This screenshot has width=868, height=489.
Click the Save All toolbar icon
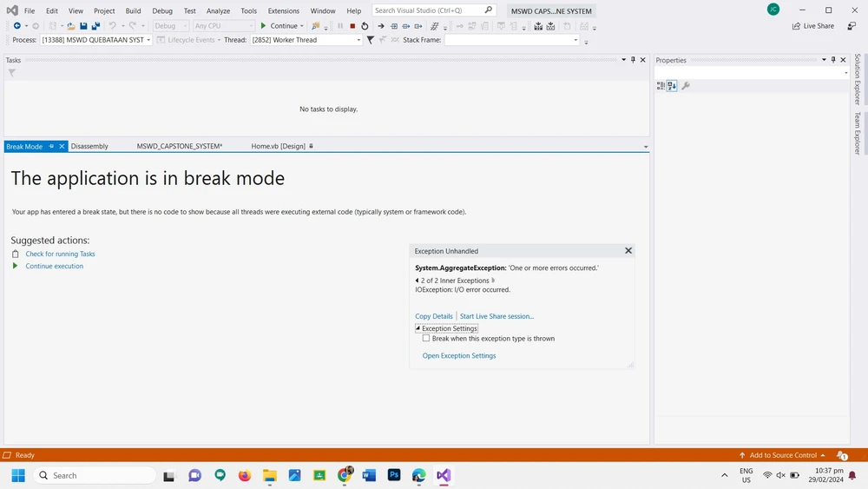[x=95, y=26]
